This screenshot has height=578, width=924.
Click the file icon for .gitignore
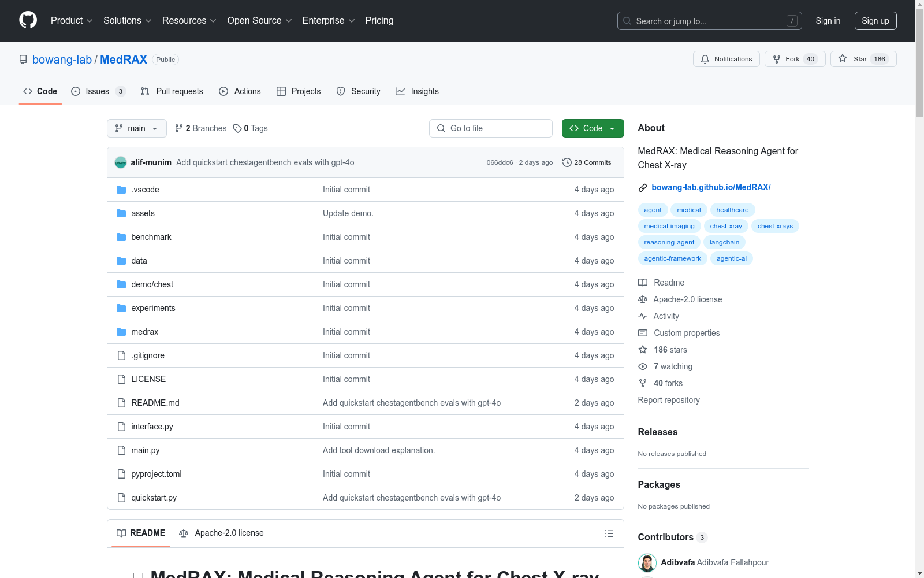(121, 355)
